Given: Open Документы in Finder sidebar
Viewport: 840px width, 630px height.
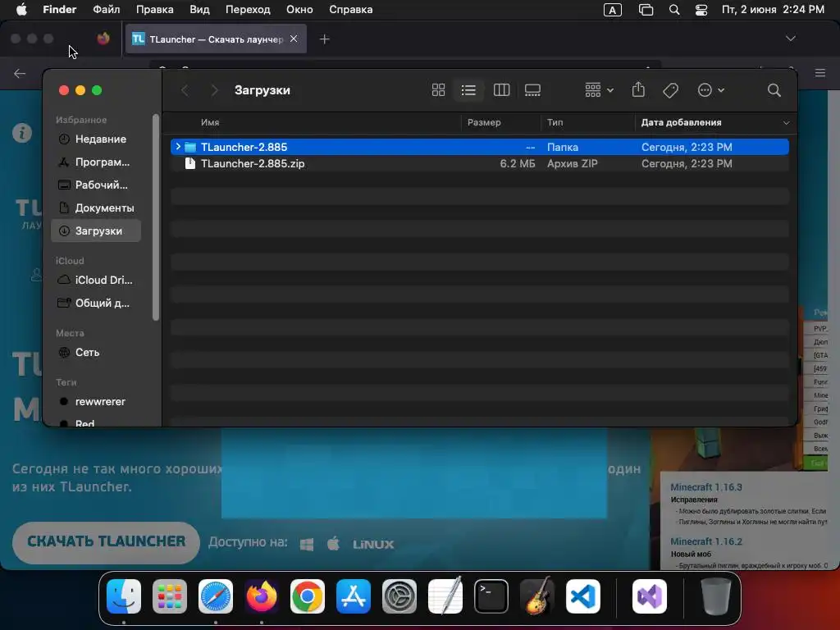Looking at the screenshot, I should 96,208.
